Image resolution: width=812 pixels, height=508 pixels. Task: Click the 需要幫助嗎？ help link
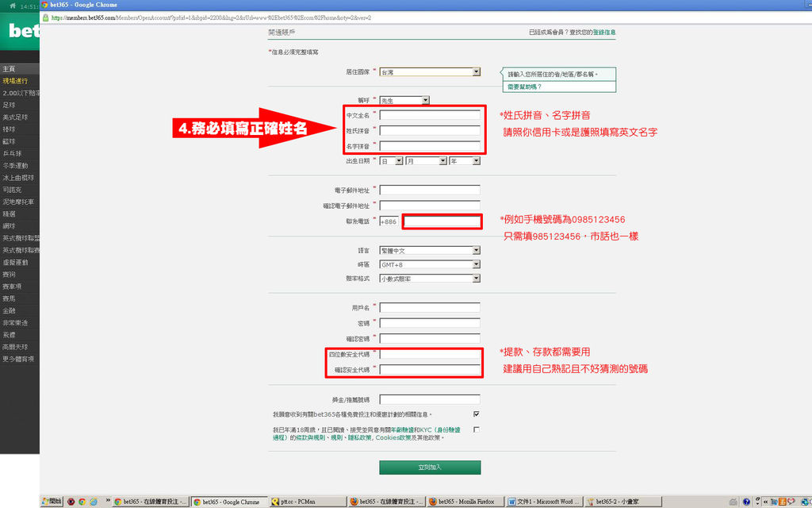coord(524,87)
